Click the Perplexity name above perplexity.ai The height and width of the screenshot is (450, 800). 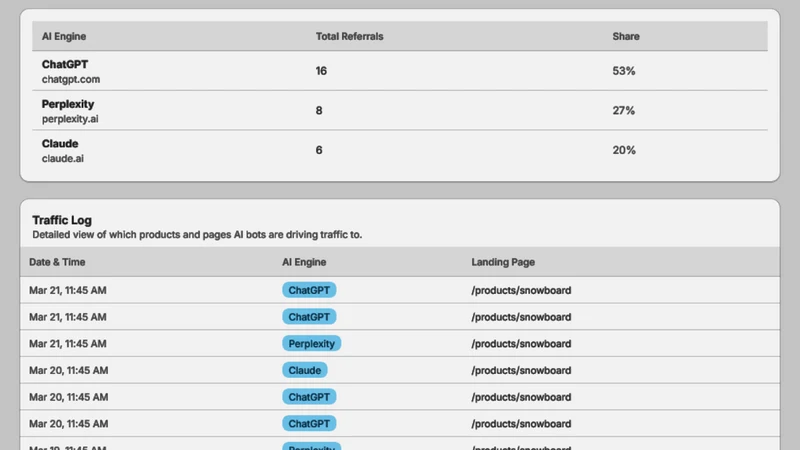[68, 104]
